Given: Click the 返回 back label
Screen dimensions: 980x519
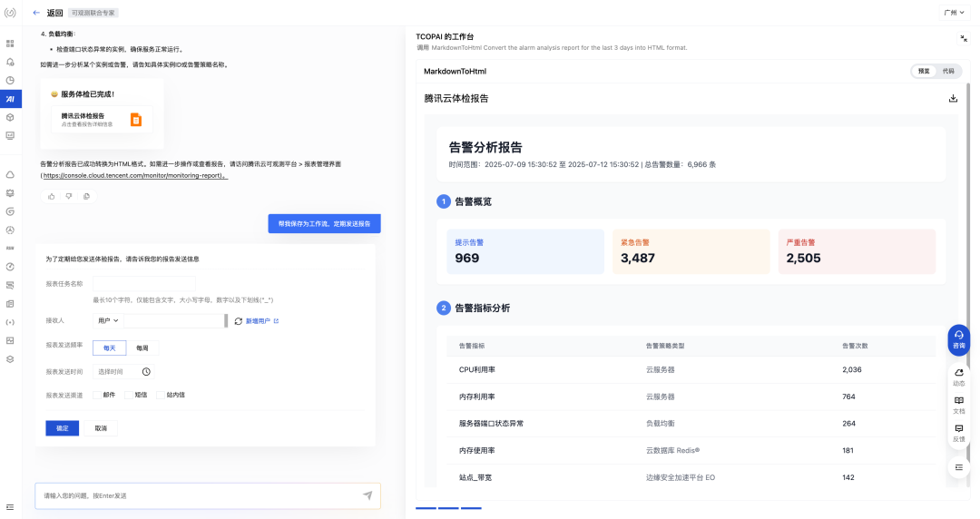Looking at the screenshot, I should pyautogui.click(x=55, y=13).
